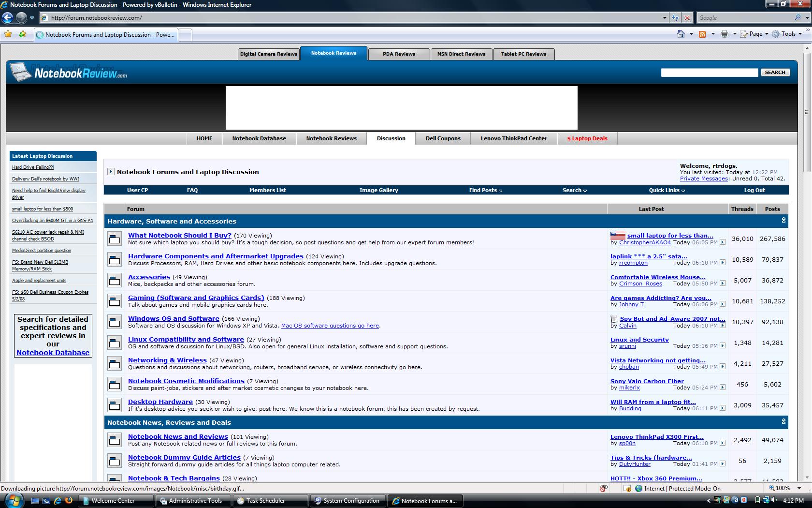Open the Quick Links dropdown

667,190
